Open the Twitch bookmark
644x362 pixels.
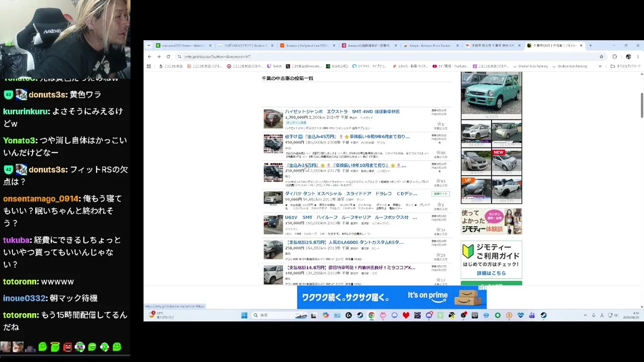pyautogui.click(x=275, y=66)
